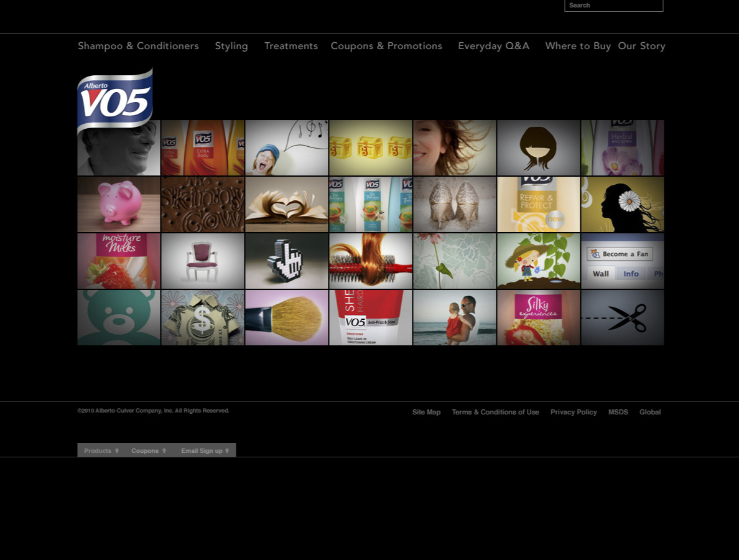Select the singing girl with music notes tile
The height and width of the screenshot is (560, 739).
[x=287, y=148]
